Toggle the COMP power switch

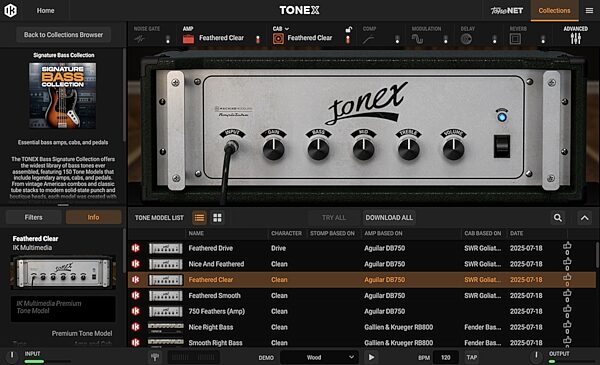coord(397,39)
